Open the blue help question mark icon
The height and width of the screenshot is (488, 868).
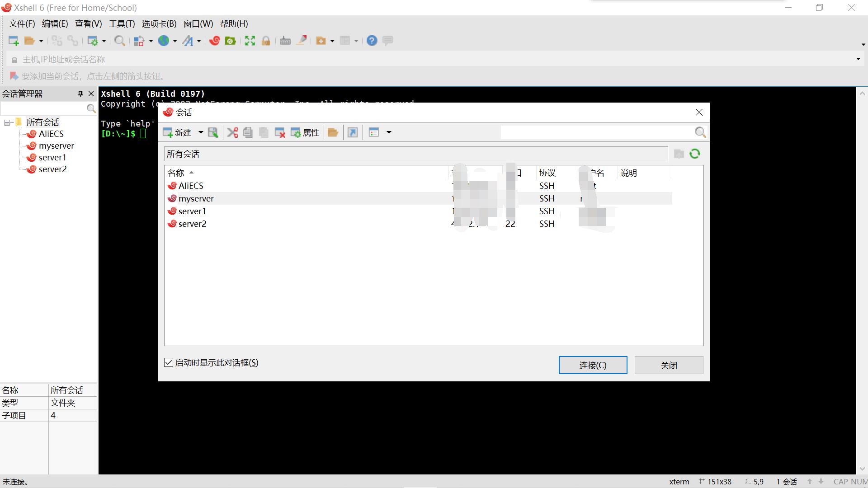372,41
